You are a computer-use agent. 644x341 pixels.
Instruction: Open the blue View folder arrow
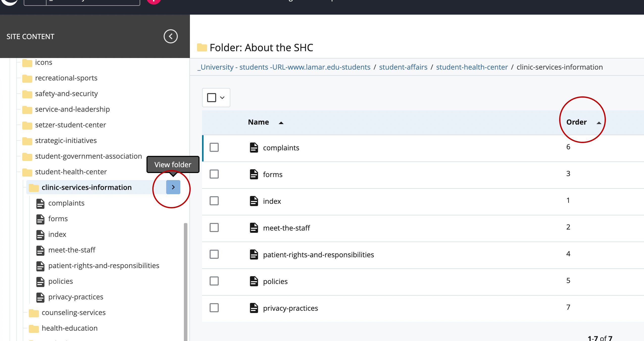coord(173,187)
